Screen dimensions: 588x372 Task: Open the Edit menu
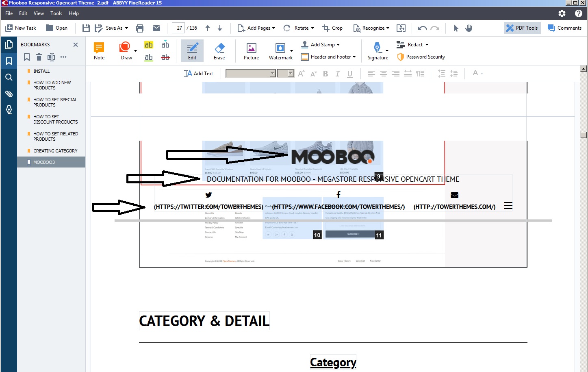pyautogui.click(x=23, y=13)
